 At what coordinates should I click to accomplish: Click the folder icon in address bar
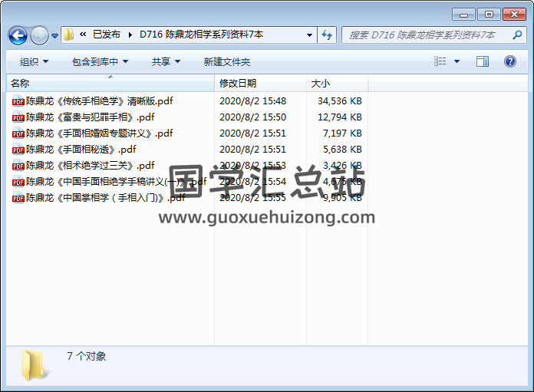[68, 35]
